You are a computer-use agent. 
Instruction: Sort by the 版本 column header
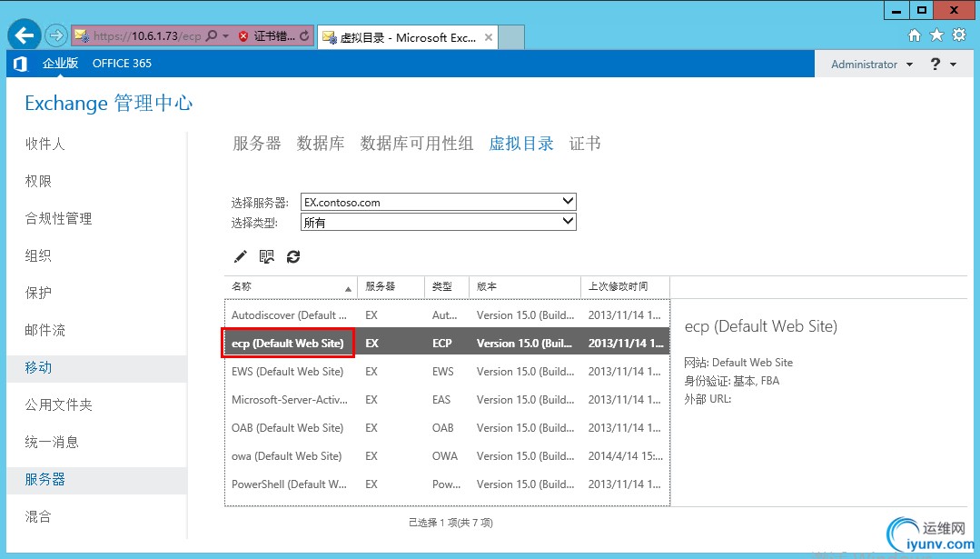(525, 286)
